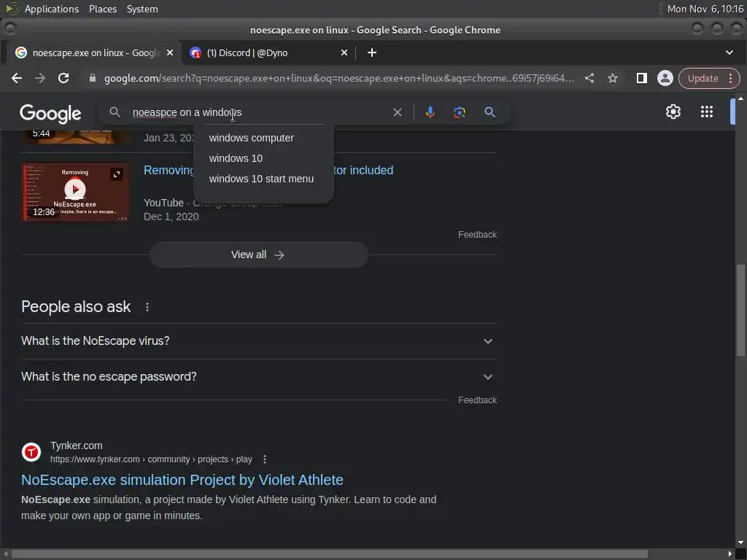Image resolution: width=747 pixels, height=560 pixels.
Task: Click Feedback under the videos section
Action: (x=477, y=235)
